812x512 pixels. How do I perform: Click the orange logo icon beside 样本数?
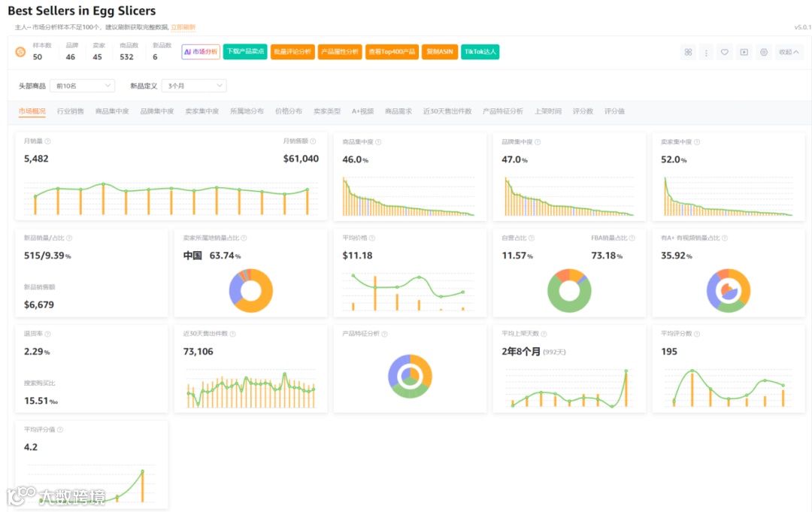pyautogui.click(x=20, y=52)
